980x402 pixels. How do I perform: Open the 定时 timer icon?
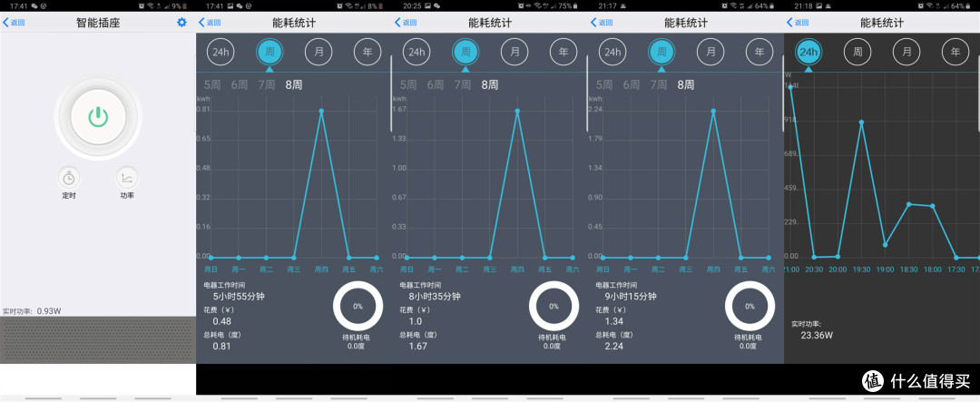[69, 179]
